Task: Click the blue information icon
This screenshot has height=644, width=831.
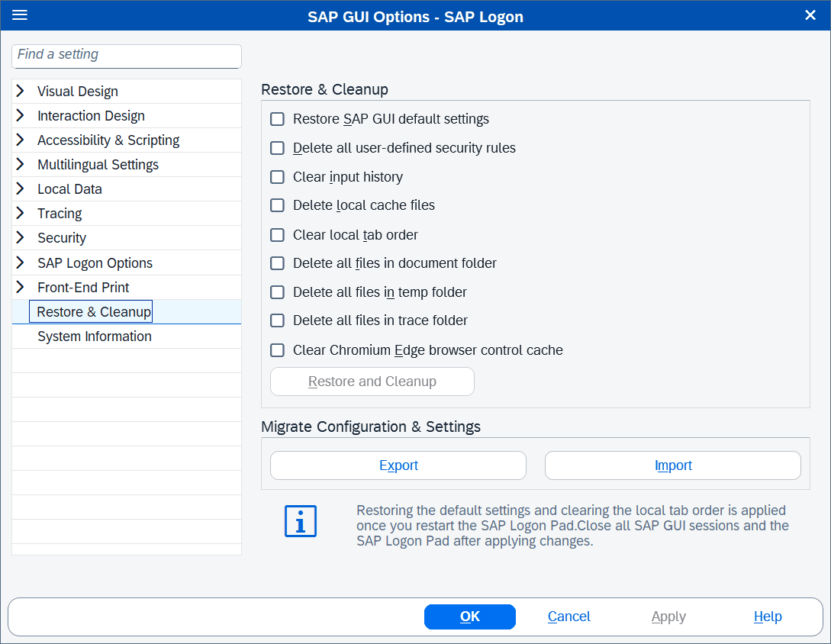Action: tap(301, 521)
